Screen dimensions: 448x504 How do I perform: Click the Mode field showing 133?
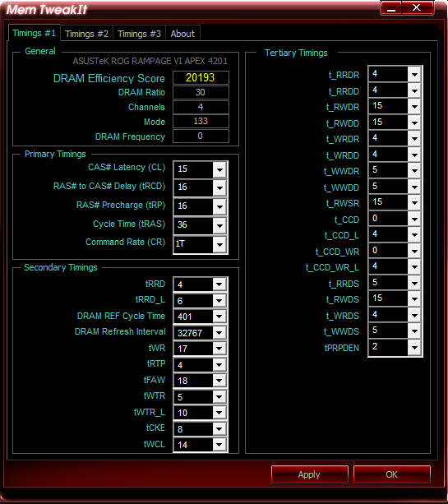click(x=201, y=121)
